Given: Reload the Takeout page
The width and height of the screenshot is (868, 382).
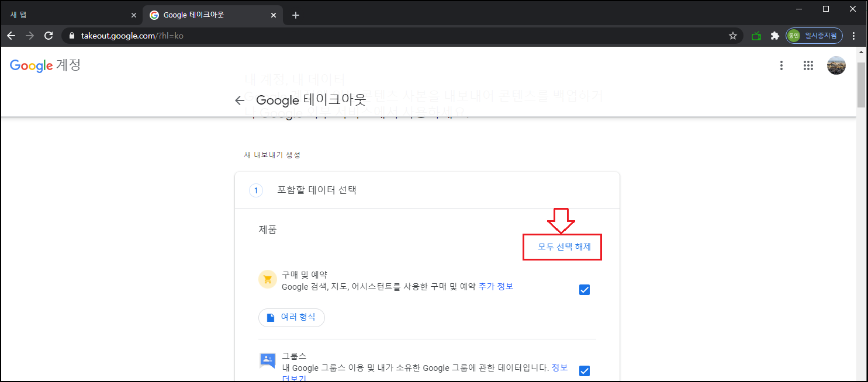Looking at the screenshot, I should tap(49, 36).
